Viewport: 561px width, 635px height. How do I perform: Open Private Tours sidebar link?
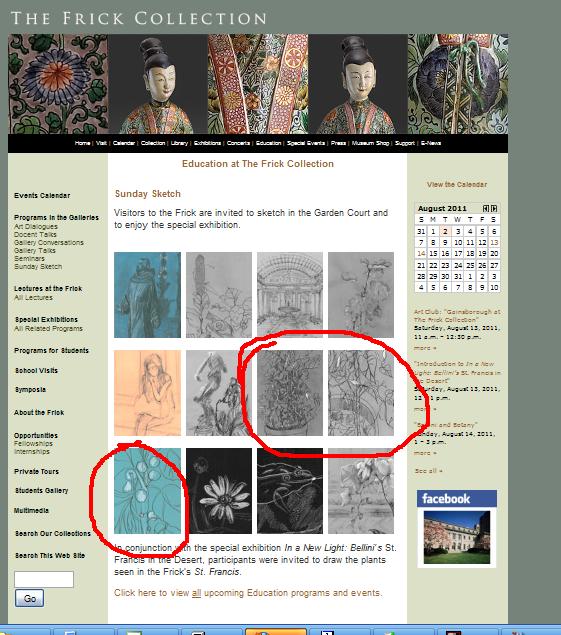(x=36, y=471)
